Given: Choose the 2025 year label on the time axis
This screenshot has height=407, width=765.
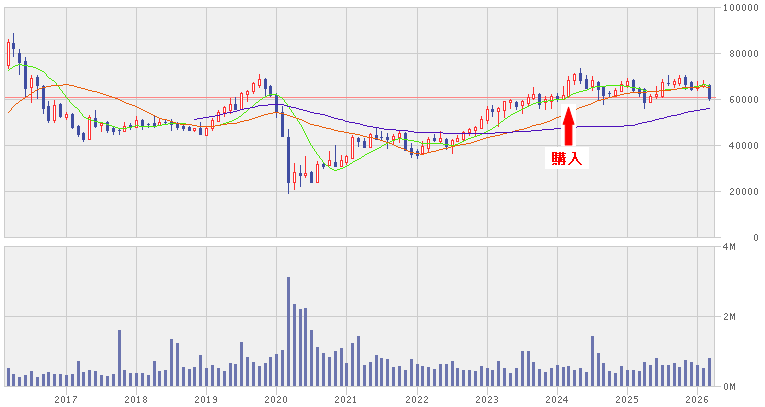Looking at the screenshot, I should (627, 399).
